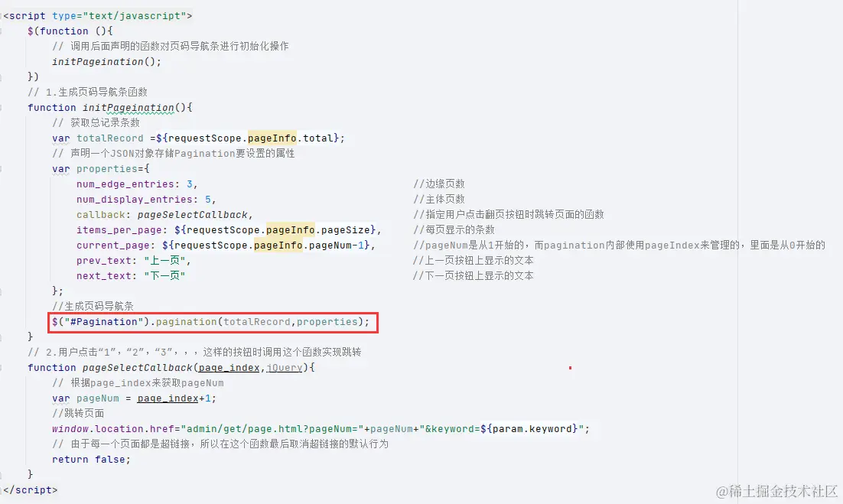843x504 pixels.
Task: Click the "admin/get/page.html?pageNum=" URL string
Action: [272, 429]
